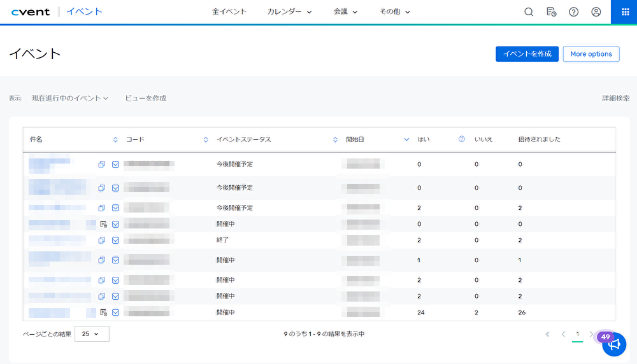Open action menu icon in 今後開催予定 row with 2 はい
637x364 pixels.
pyautogui.click(x=115, y=207)
